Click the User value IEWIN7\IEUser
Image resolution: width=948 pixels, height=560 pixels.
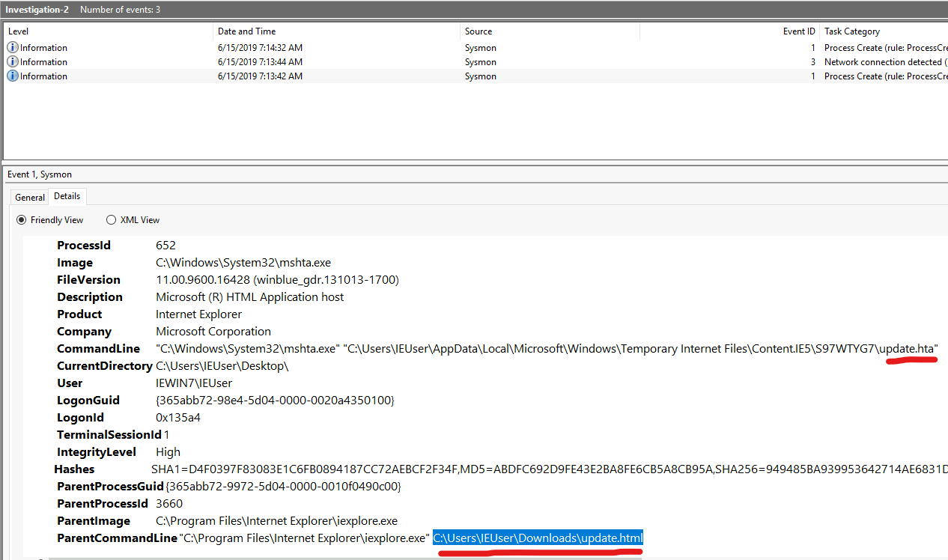point(194,383)
